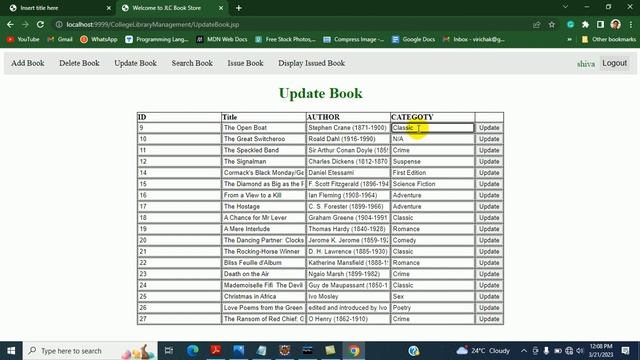Switch to the 'Insert title here' tab
The height and width of the screenshot is (360, 640).
pos(59,8)
